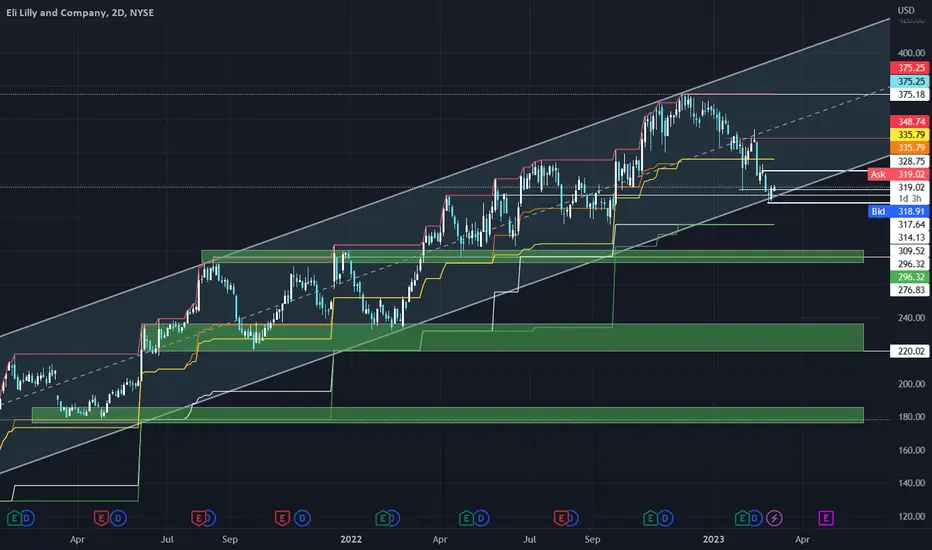Click the green earnings marker just after the 2023 label

tap(742, 518)
